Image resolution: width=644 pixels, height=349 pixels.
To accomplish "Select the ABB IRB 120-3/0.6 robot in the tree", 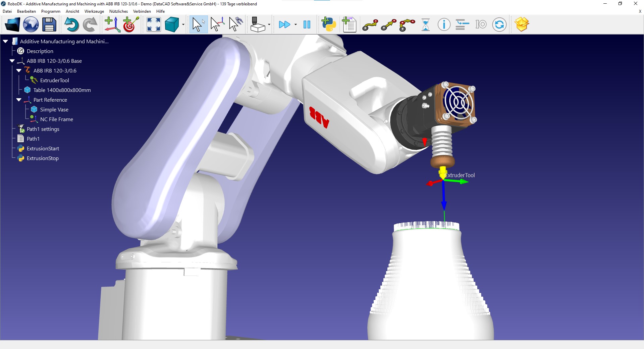I will click(55, 70).
